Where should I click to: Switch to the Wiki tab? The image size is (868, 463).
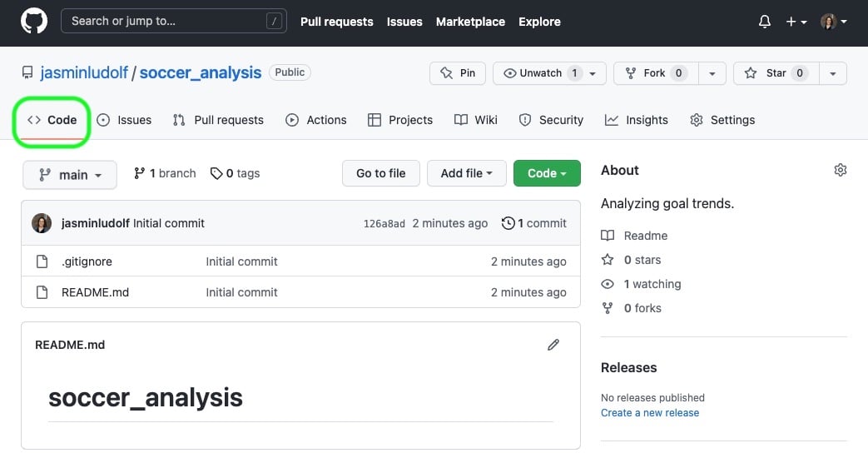(475, 120)
